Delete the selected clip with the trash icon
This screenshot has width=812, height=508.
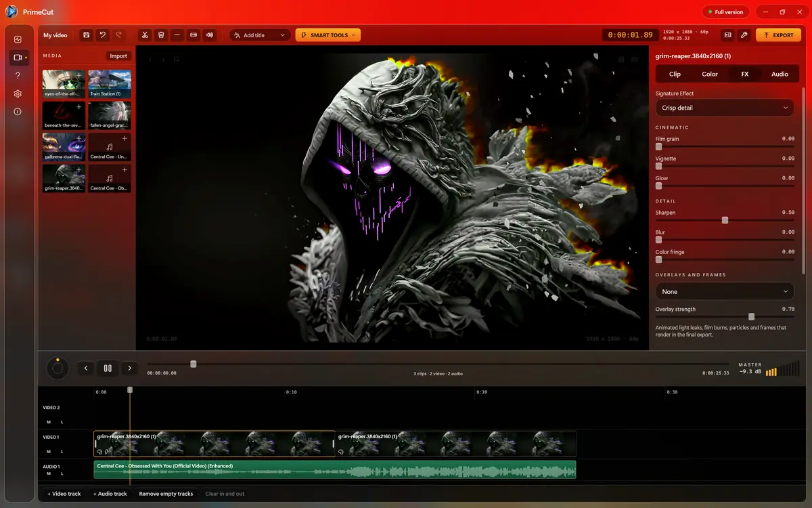(x=161, y=35)
